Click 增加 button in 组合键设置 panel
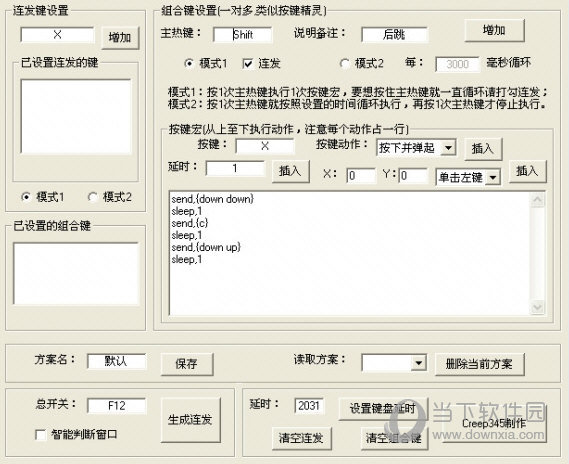This screenshot has height=464, width=569. [x=494, y=30]
